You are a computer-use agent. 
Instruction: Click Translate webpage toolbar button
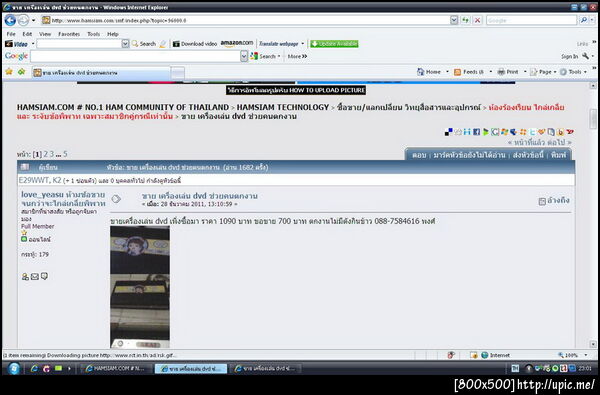click(x=279, y=44)
